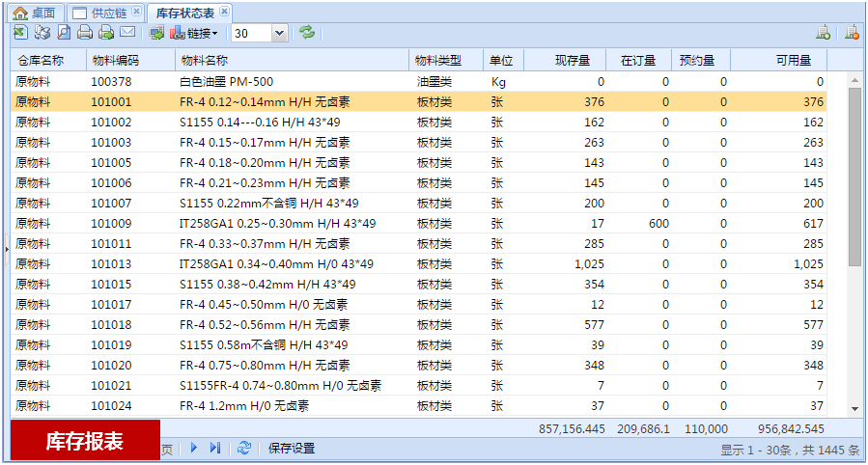The width and height of the screenshot is (868, 465).
Task: Click the envelope email icon
Action: [127, 32]
